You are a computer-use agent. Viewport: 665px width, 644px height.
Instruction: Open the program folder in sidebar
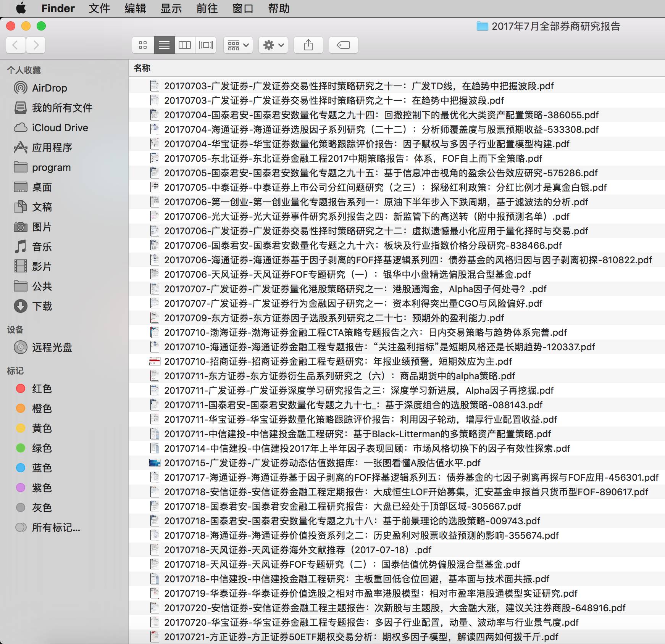42,167
